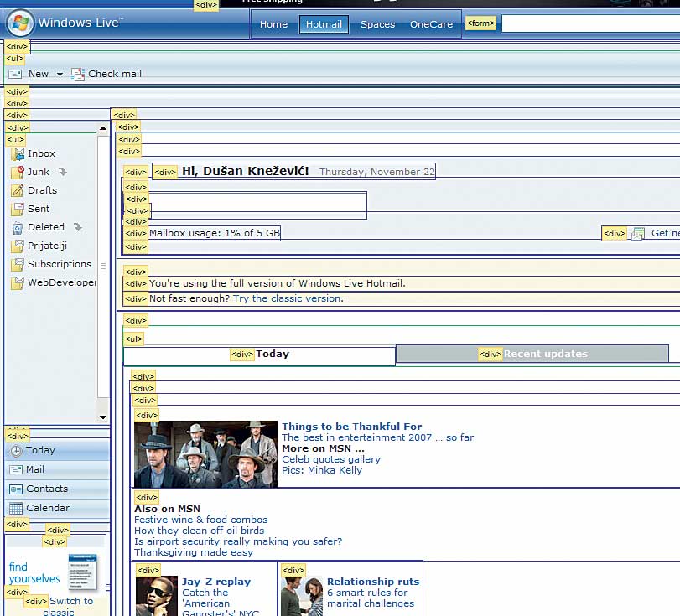
Task: Click 'Try the classic version' link
Action: coord(288,298)
